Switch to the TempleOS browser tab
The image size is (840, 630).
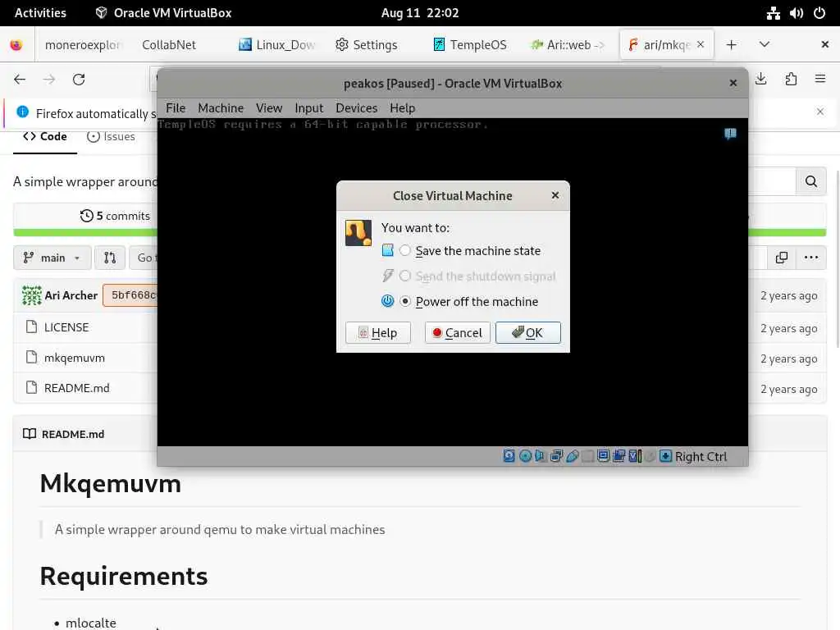(470, 44)
